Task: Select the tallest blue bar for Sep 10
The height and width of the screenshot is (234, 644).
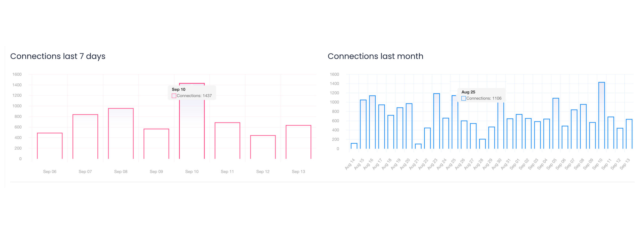Action: (601, 115)
